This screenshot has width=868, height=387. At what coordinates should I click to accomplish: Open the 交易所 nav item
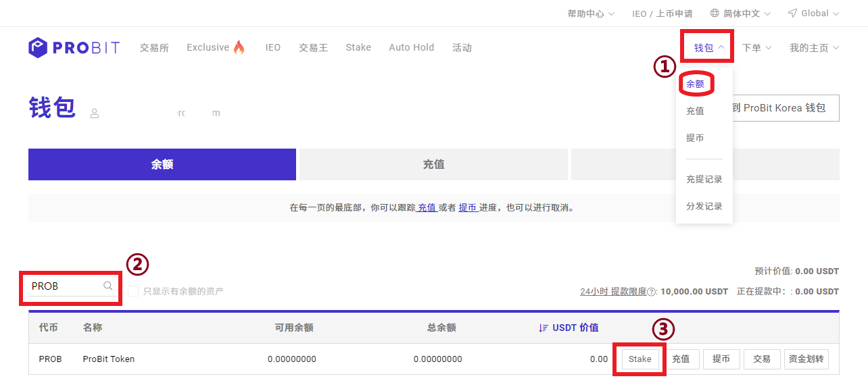coord(154,47)
